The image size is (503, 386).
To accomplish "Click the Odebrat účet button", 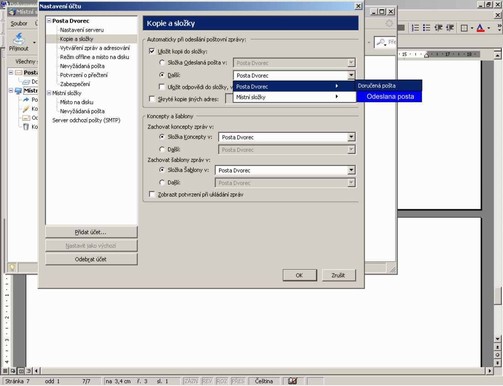I will (x=91, y=259).
